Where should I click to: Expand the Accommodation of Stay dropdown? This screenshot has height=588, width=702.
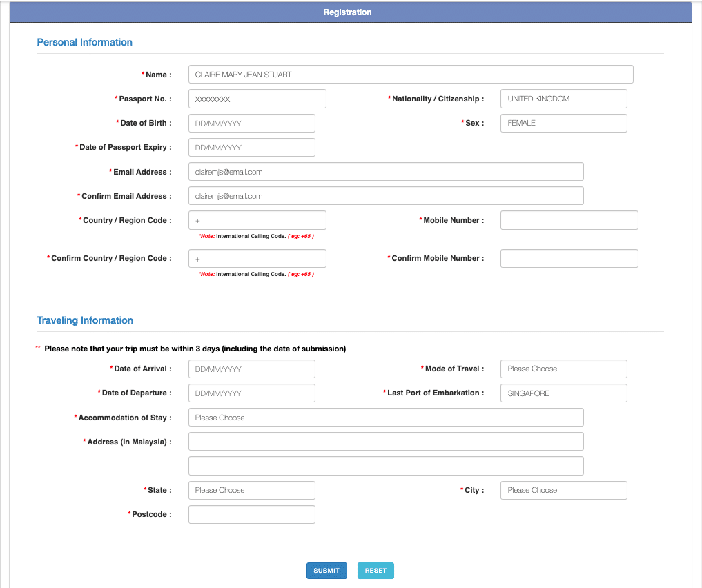[x=386, y=418]
